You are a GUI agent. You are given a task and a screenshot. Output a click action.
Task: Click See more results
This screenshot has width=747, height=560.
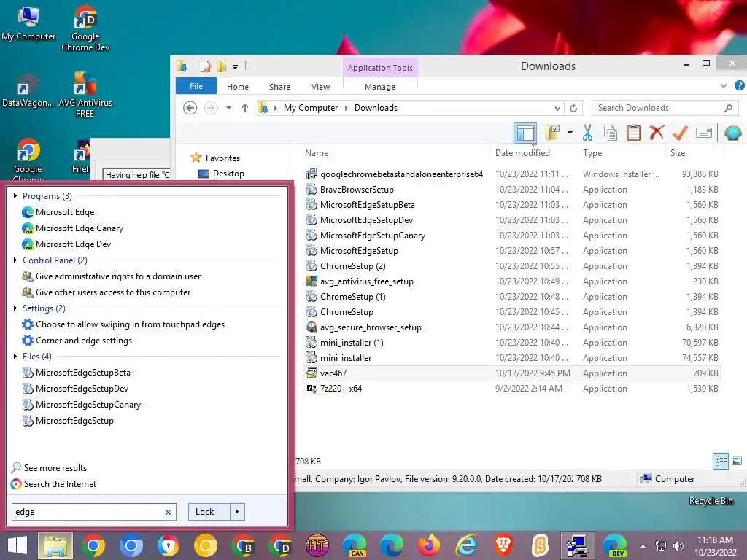[55, 467]
